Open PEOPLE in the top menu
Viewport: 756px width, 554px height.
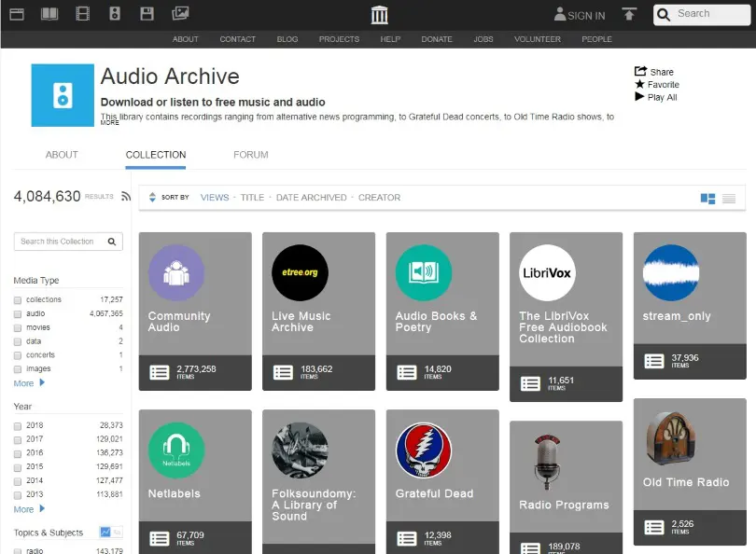pos(597,39)
